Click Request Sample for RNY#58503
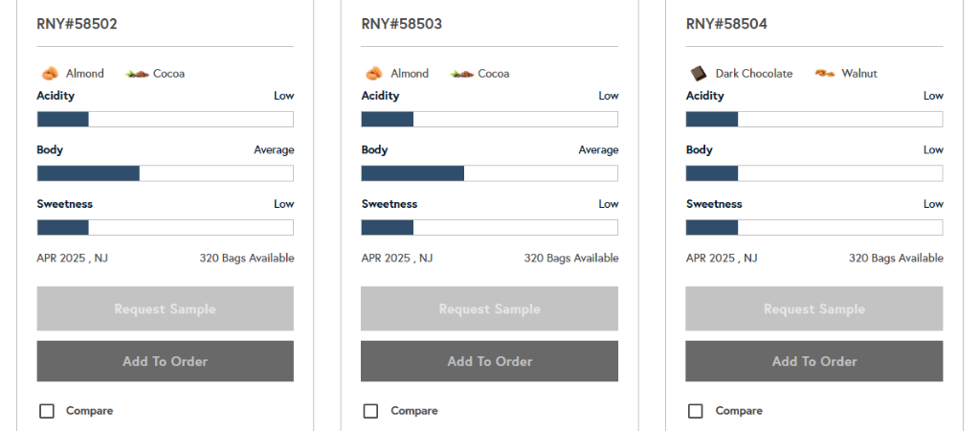Viewport: 980px width, 431px height. 489,308
